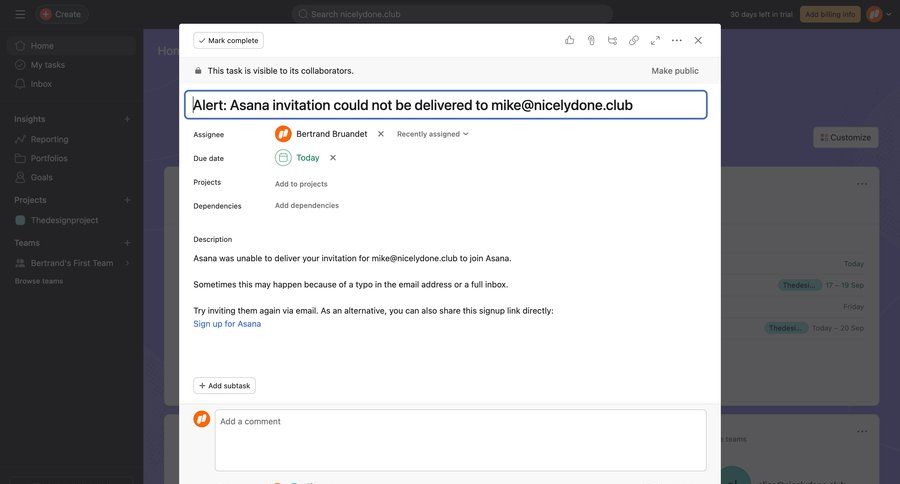Click the Today due date text
900x484 pixels.
point(308,157)
